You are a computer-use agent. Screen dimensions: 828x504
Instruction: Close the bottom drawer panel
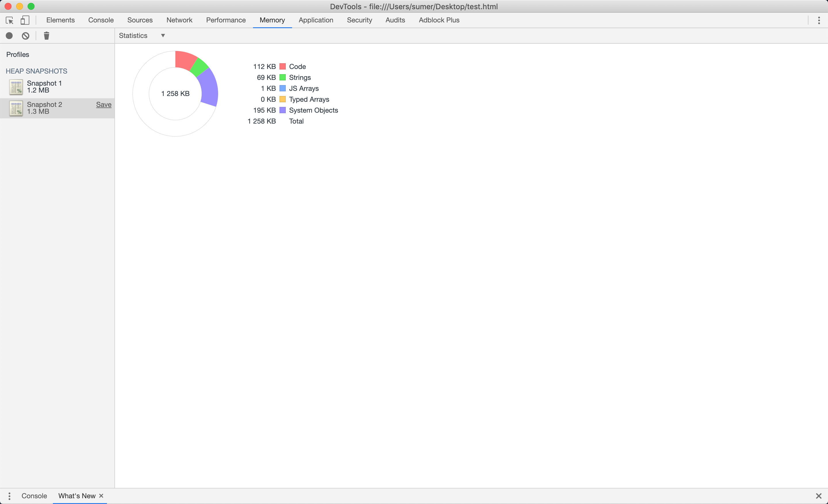click(819, 496)
